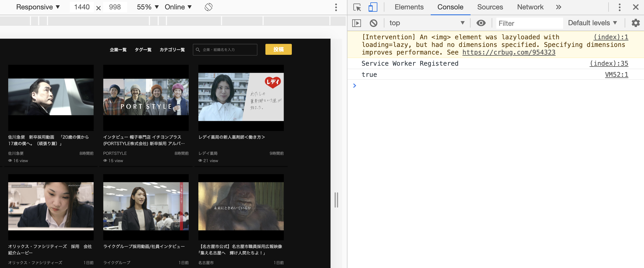This screenshot has width=644, height=268.
Task: Switch to the Elements tab
Action: point(409,7)
